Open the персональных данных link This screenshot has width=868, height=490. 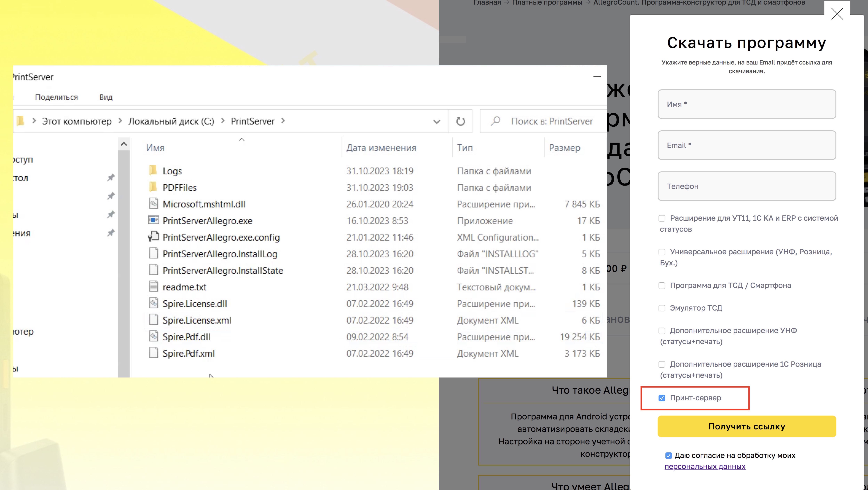tap(705, 467)
